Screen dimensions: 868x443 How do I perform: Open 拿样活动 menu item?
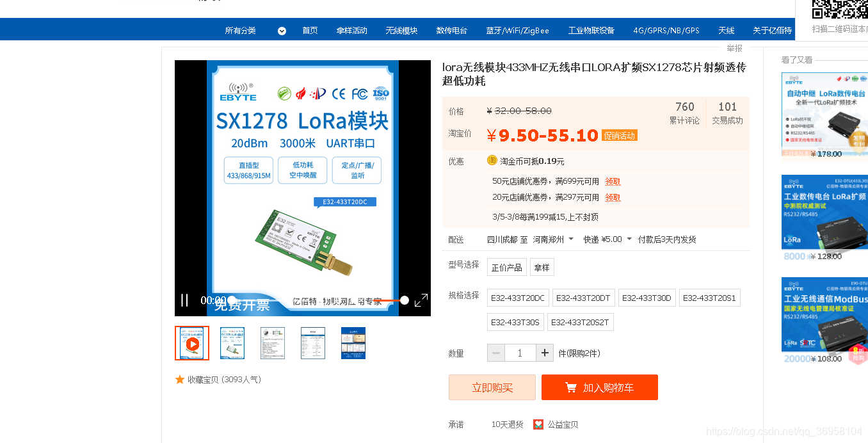352,31
